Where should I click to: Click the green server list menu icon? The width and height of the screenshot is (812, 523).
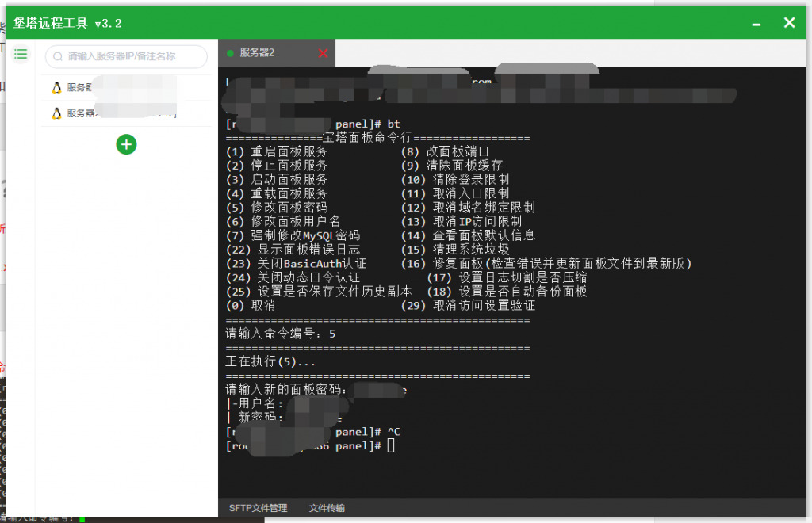point(21,54)
